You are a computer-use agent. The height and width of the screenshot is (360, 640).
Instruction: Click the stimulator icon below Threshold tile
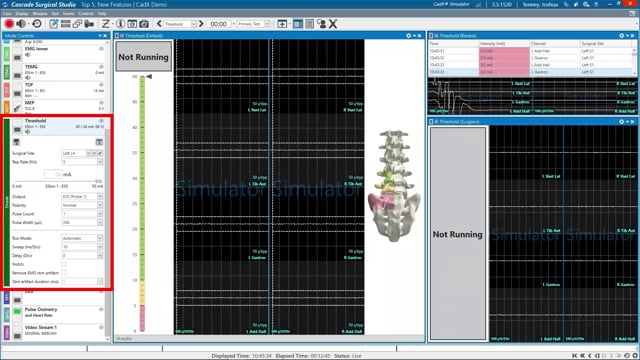tap(16, 142)
